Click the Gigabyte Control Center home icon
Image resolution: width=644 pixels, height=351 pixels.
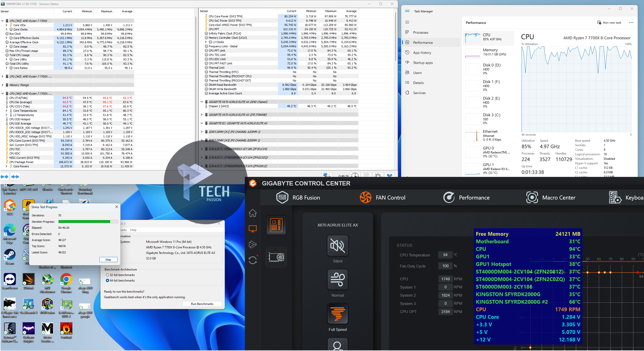point(253,213)
